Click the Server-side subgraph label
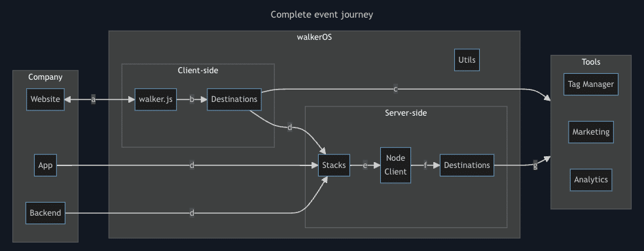The width and height of the screenshot is (644, 251). pyautogui.click(x=406, y=113)
